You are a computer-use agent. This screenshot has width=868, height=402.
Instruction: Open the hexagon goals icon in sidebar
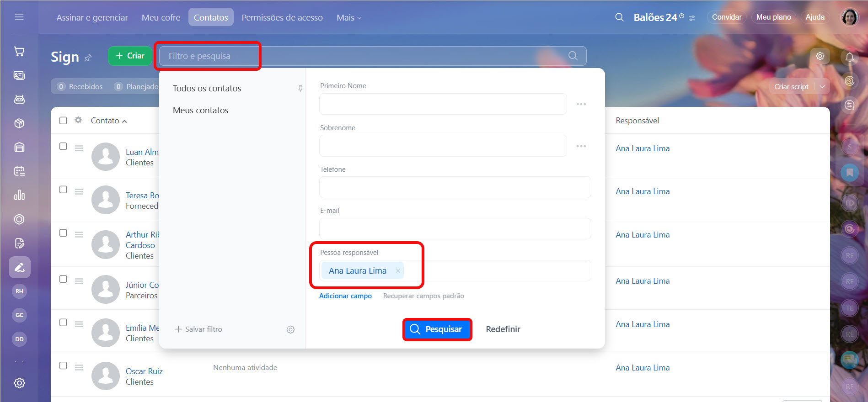tap(19, 219)
